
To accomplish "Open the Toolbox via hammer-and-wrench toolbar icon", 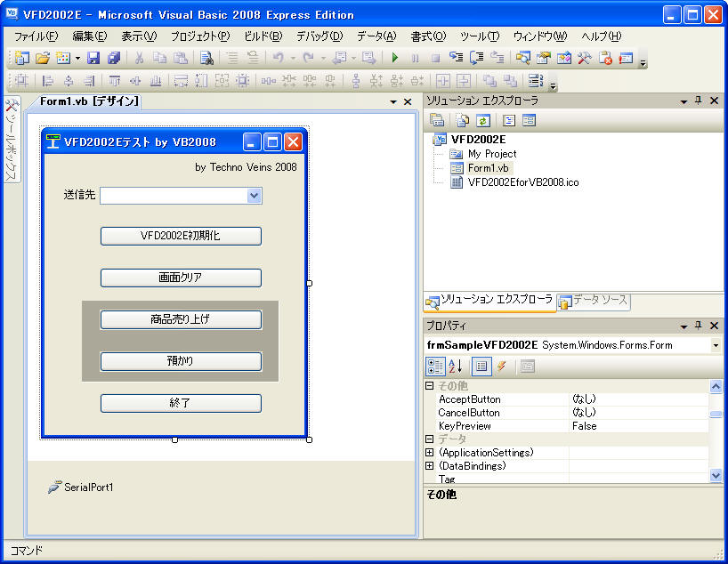I will (584, 58).
